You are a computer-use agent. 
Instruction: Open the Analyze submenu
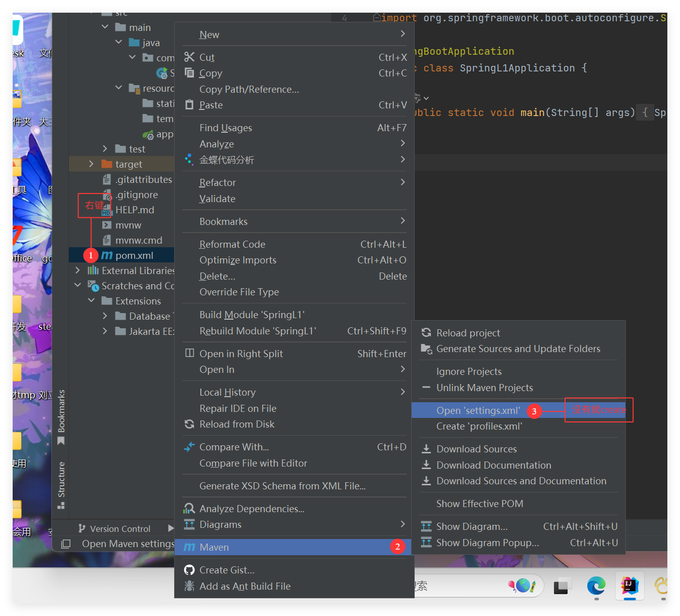click(294, 144)
